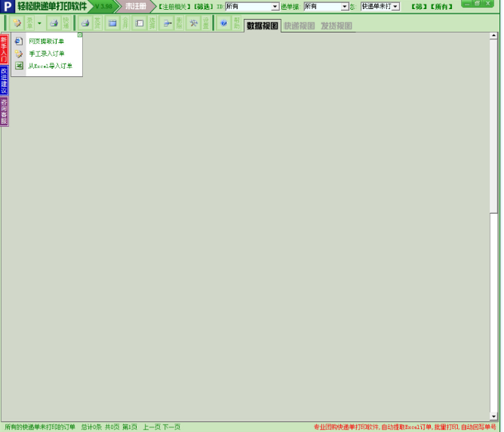The height and width of the screenshot is (432, 504).
Task: Click the V 3.98 version badge
Action: [x=103, y=7]
